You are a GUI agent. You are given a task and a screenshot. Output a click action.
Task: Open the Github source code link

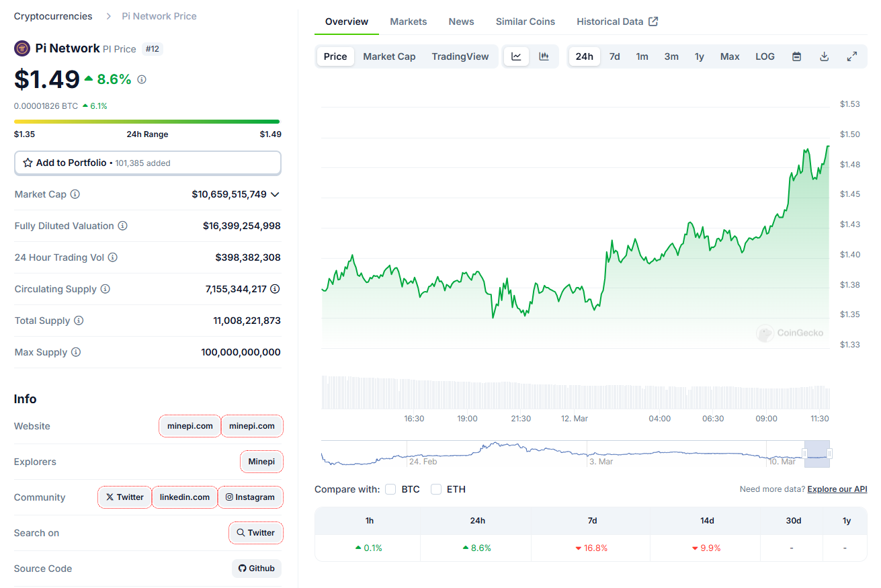point(257,569)
